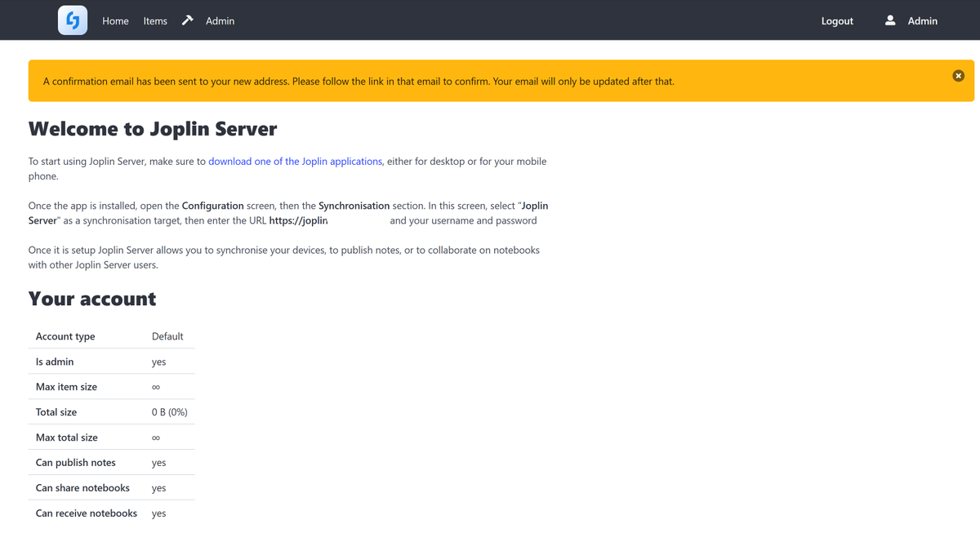Click the bold 'Synchronisation' word
This screenshot has height=533, width=980.
354,206
